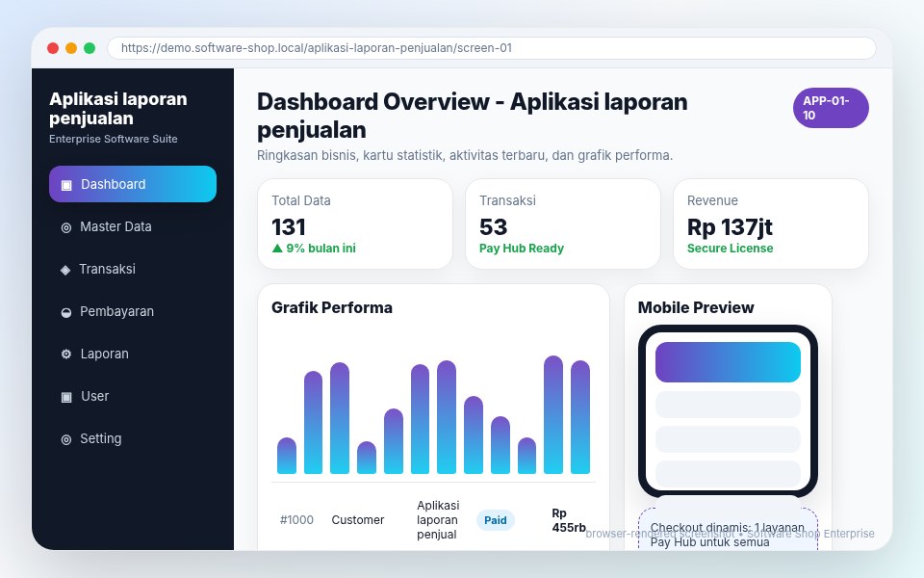Click the Setting circle icon
This screenshot has height=578, width=924.
66,439
